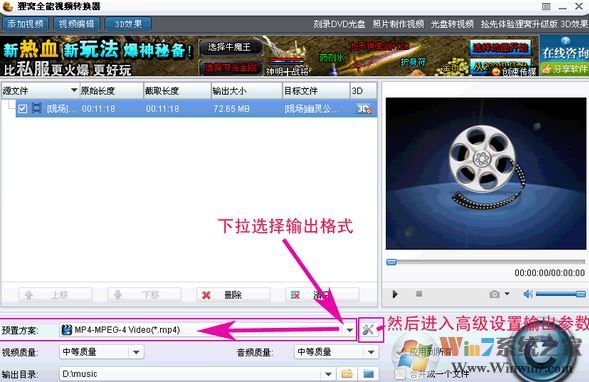
Task: Click the 清空 clear list button
Action: pos(322,295)
